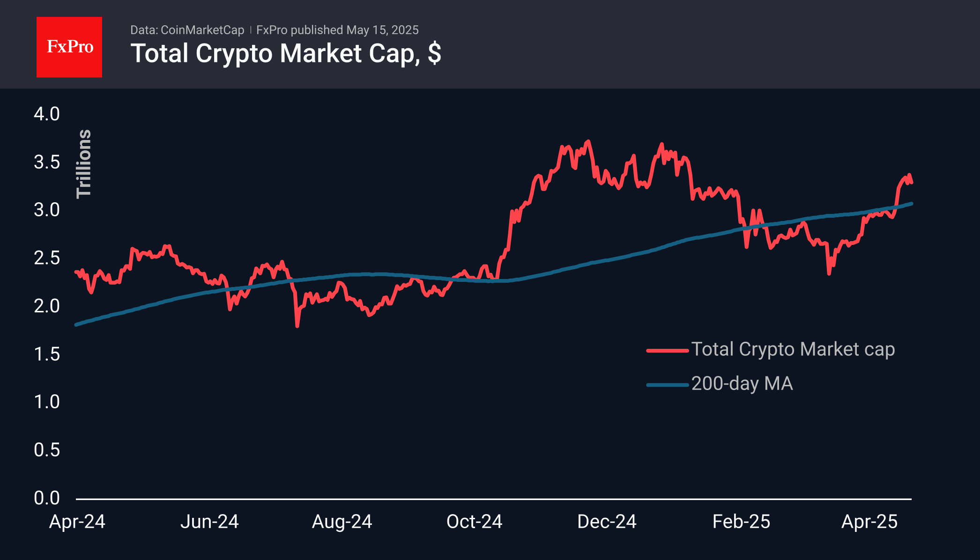Click the Feb-25 x-axis label

click(741, 522)
